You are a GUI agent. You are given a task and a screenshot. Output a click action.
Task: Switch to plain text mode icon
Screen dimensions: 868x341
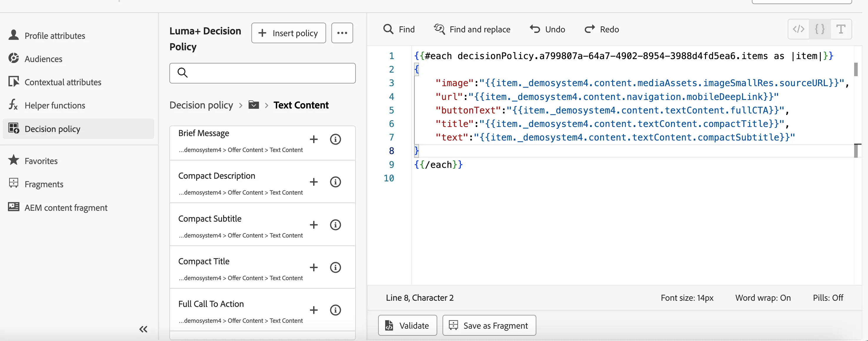[841, 29]
